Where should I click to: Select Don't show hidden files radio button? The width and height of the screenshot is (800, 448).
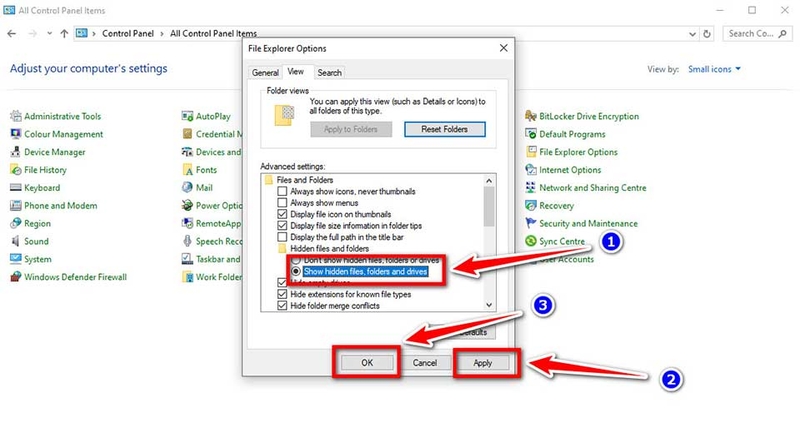pyautogui.click(x=296, y=261)
